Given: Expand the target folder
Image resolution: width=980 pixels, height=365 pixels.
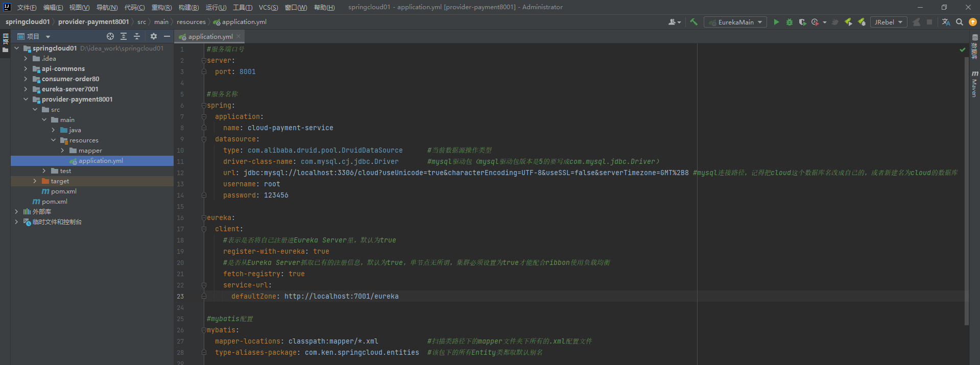Looking at the screenshot, I should pos(35,181).
